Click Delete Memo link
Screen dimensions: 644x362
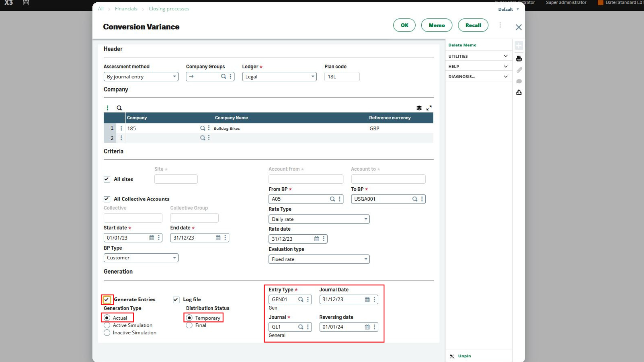[x=462, y=45]
